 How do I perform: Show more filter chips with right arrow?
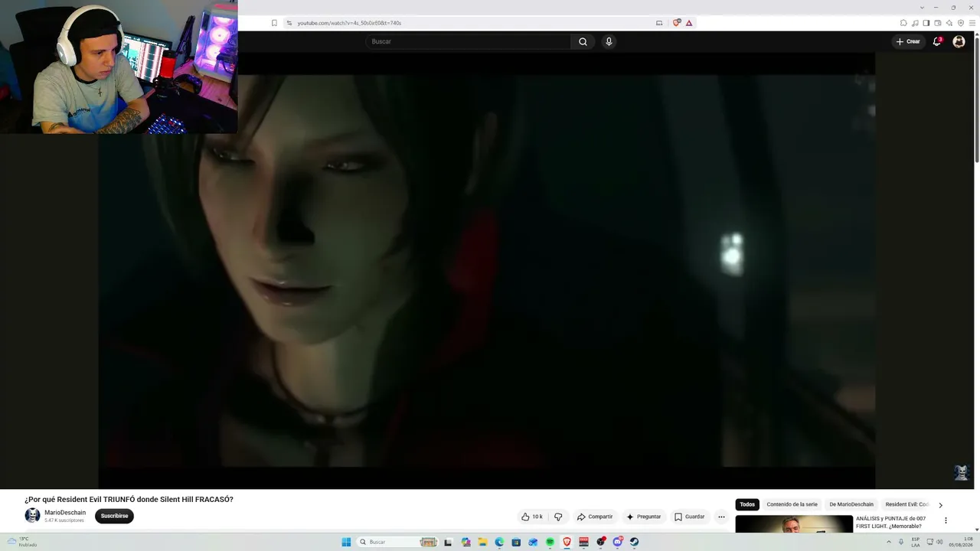click(940, 505)
